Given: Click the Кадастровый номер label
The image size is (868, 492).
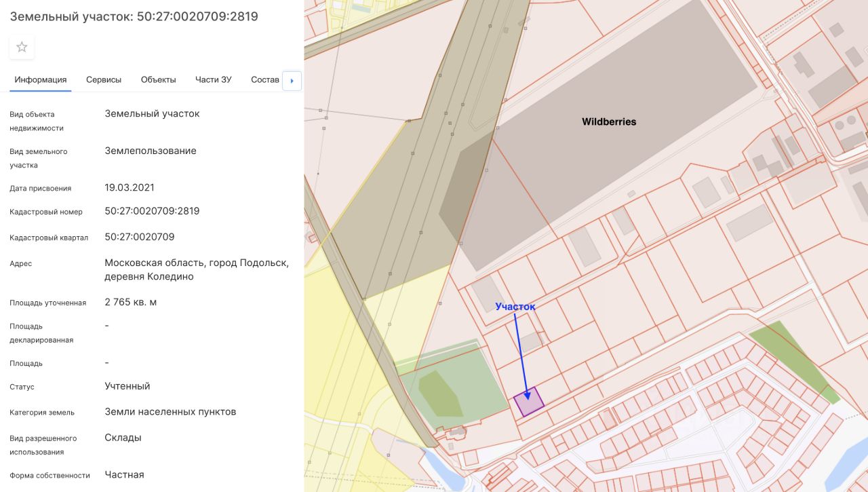Looking at the screenshot, I should tap(46, 212).
